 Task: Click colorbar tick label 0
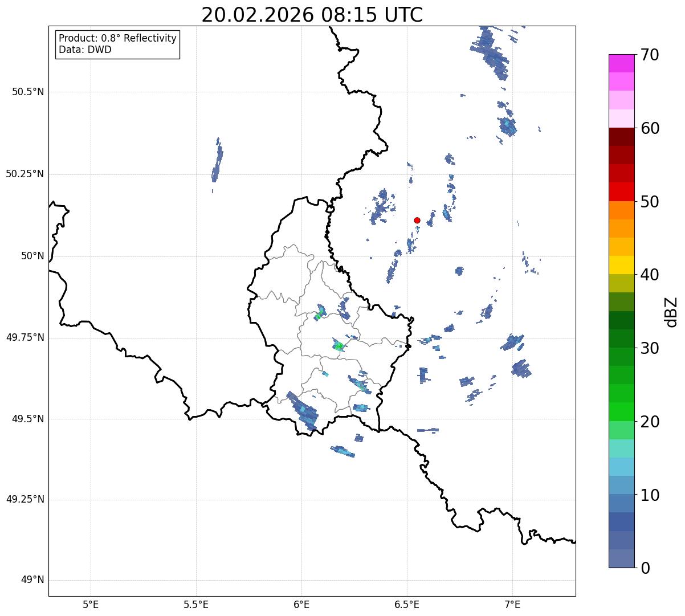pos(645,568)
